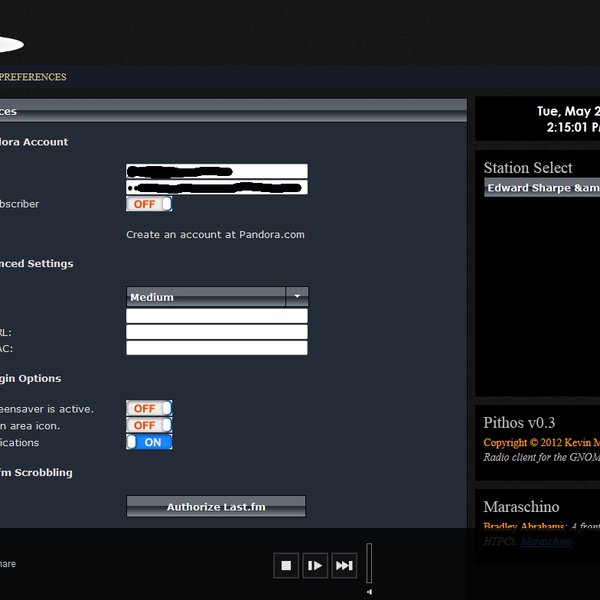Open the PREFERENCES menu item

[x=33, y=77]
